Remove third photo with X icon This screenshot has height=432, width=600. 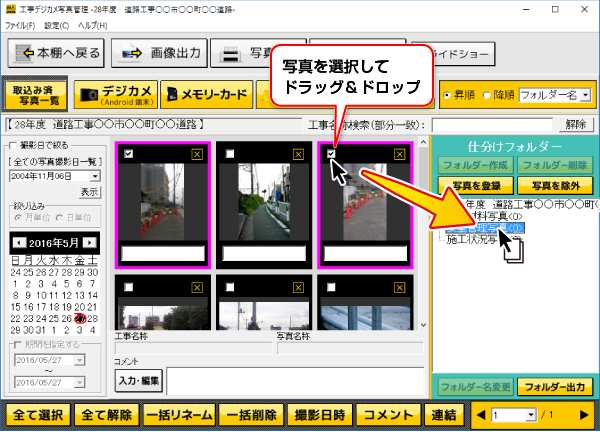pyautogui.click(x=399, y=154)
